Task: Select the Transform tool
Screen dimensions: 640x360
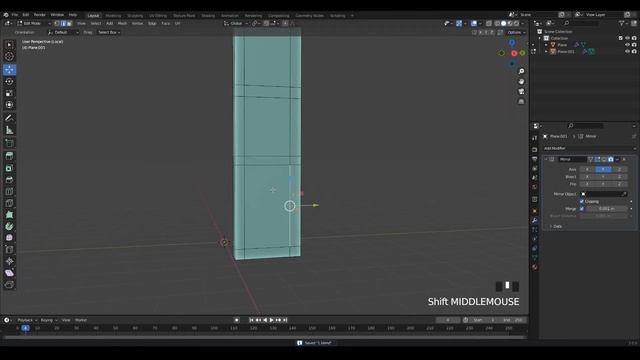Action: pos(9,105)
